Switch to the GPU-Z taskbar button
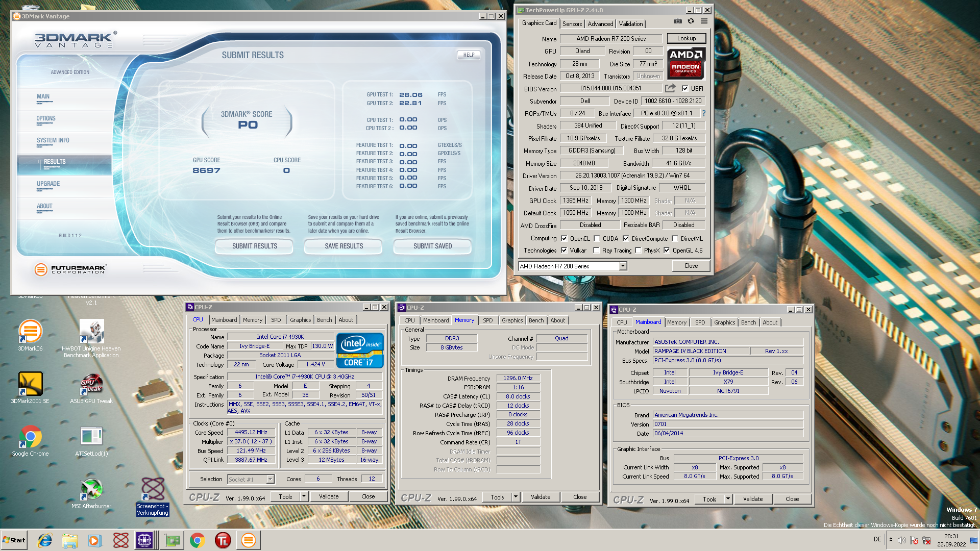The width and height of the screenshot is (980, 551). pyautogui.click(x=173, y=540)
